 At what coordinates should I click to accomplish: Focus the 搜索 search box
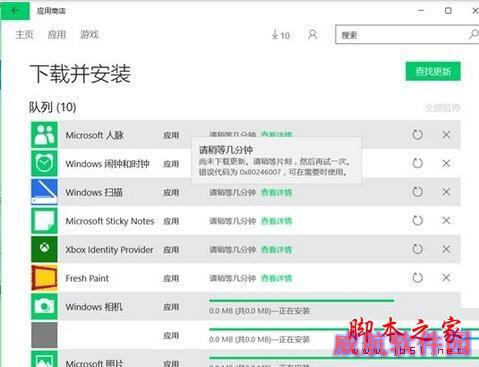coord(407,34)
